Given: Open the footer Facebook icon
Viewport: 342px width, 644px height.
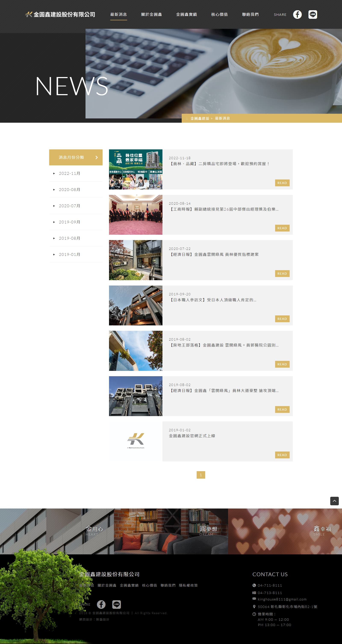Looking at the screenshot, I should 101,604.
